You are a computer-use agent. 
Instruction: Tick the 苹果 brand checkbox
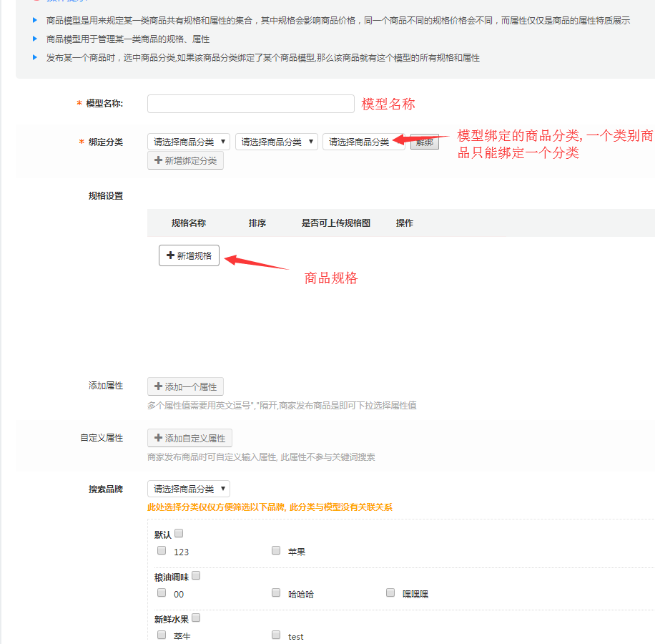[x=276, y=551]
